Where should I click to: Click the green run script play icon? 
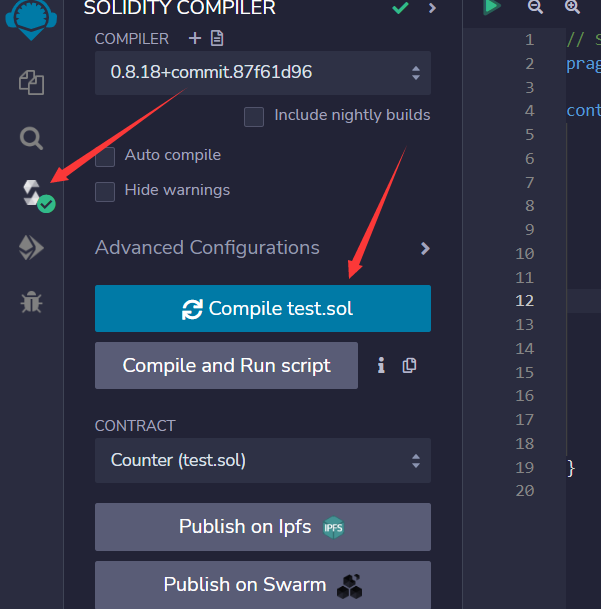tap(491, 7)
